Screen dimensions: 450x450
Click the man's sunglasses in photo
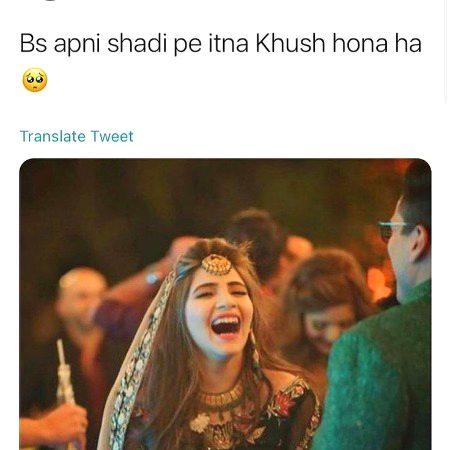[393, 230]
